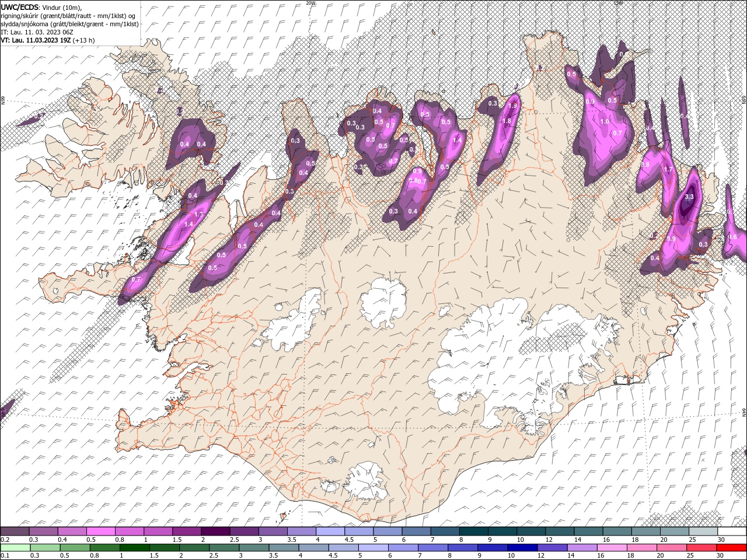Select the grey-teal swatch between 16 and 18, upper scale
The image size is (747, 560).
pyautogui.click(x=617, y=531)
